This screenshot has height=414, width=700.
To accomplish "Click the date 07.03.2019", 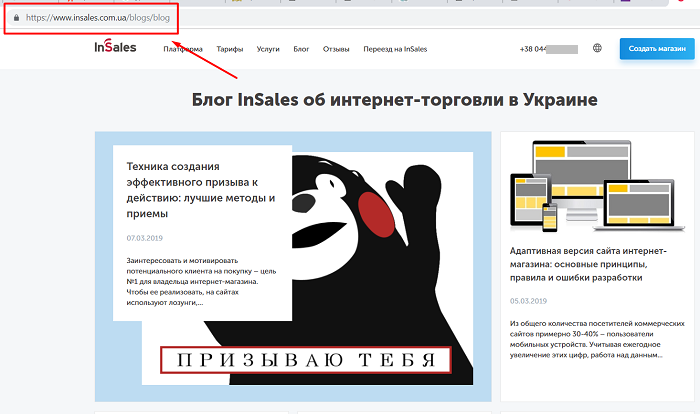I will tap(145, 238).
